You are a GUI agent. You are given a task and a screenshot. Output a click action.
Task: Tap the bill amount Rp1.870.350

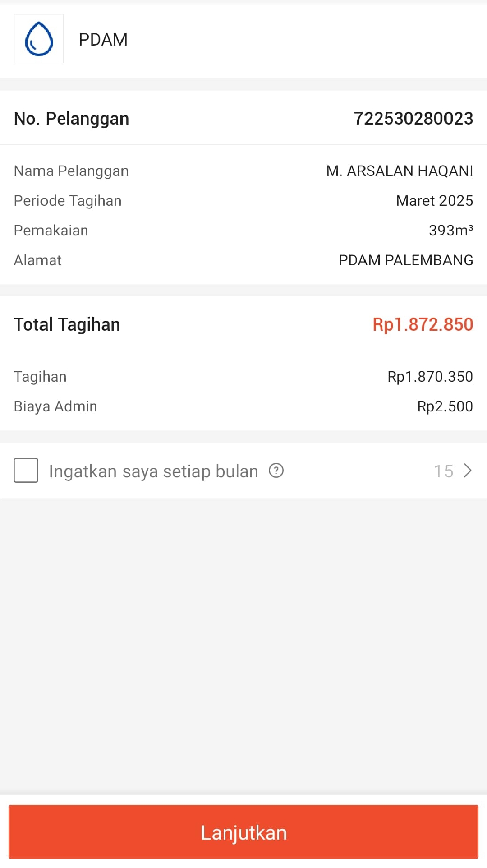(x=430, y=377)
